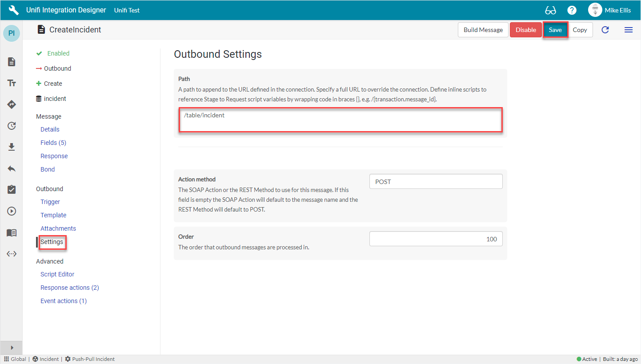Viewport: 641px width, 364px height.
Task: Open the download icon in sidebar
Action: 12,147
